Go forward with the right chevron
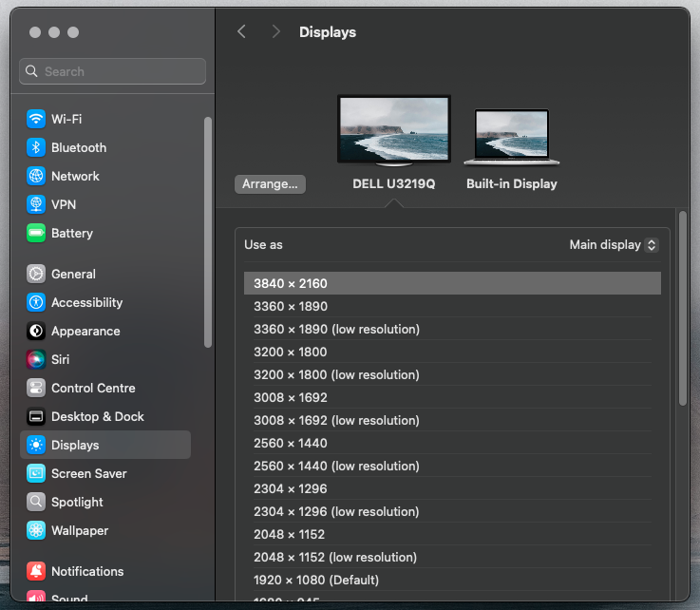Screen dimensions: 700x610 275,31
